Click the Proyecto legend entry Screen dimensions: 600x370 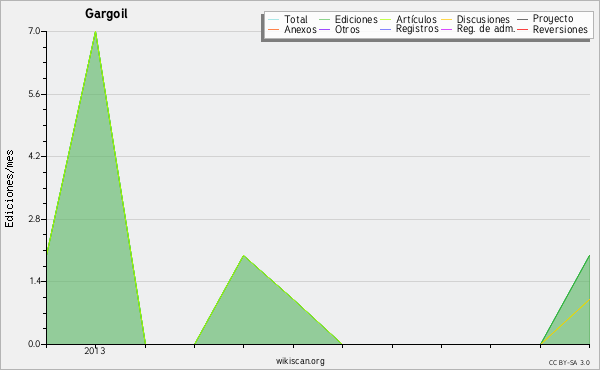tap(545, 19)
